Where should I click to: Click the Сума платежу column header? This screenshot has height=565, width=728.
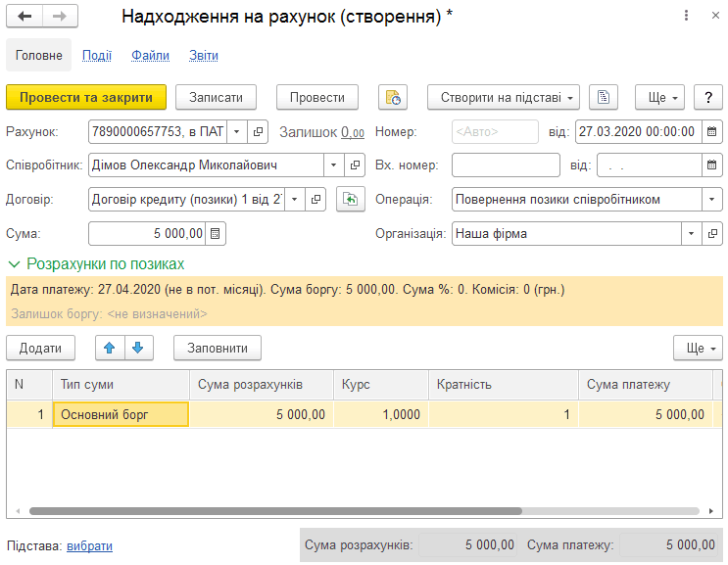[x=646, y=385]
